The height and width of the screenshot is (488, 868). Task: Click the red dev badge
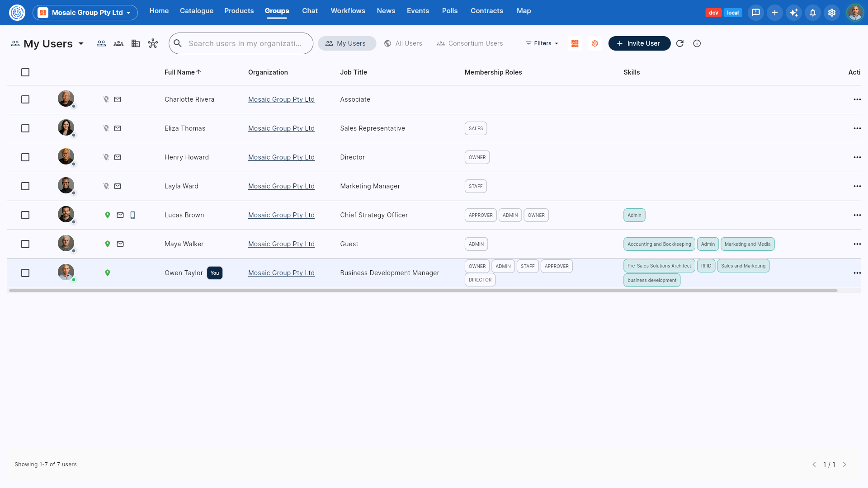click(713, 13)
